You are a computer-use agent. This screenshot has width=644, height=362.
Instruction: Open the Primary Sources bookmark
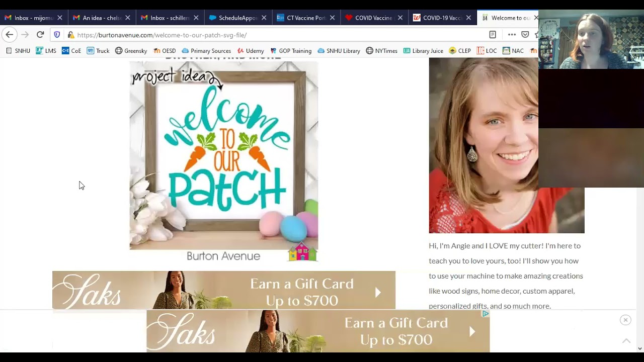[206, 51]
